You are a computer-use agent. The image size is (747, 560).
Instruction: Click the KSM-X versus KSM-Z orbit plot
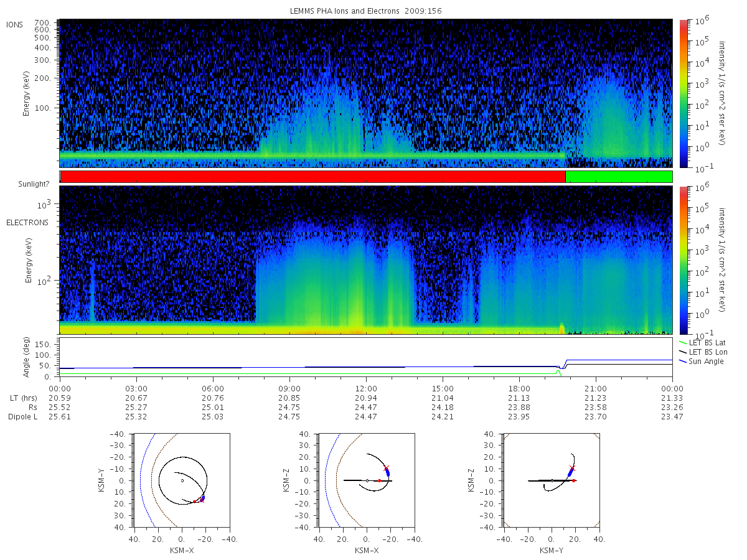[x=366, y=480]
